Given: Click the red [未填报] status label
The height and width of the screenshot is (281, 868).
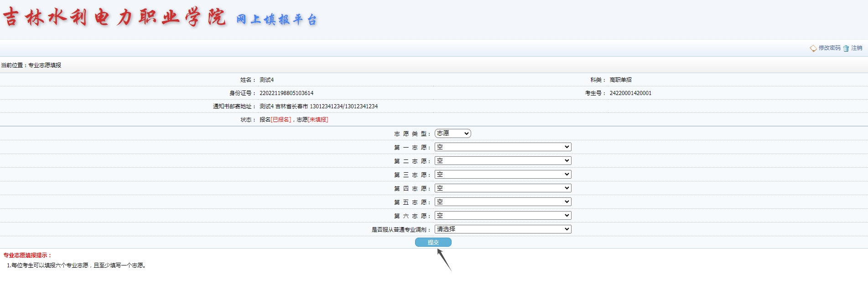Looking at the screenshot, I should coord(318,120).
